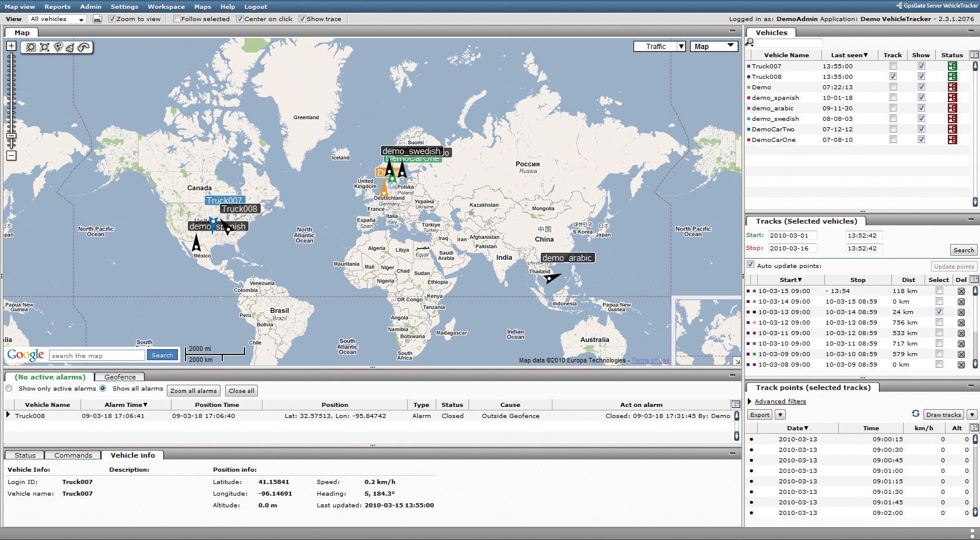Click the map zoom slider handle

click(11, 137)
